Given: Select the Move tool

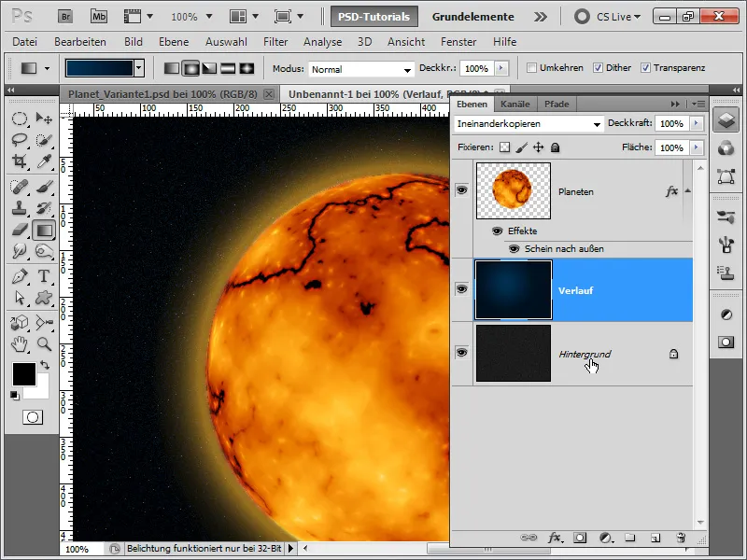Looking at the screenshot, I should coord(44,119).
